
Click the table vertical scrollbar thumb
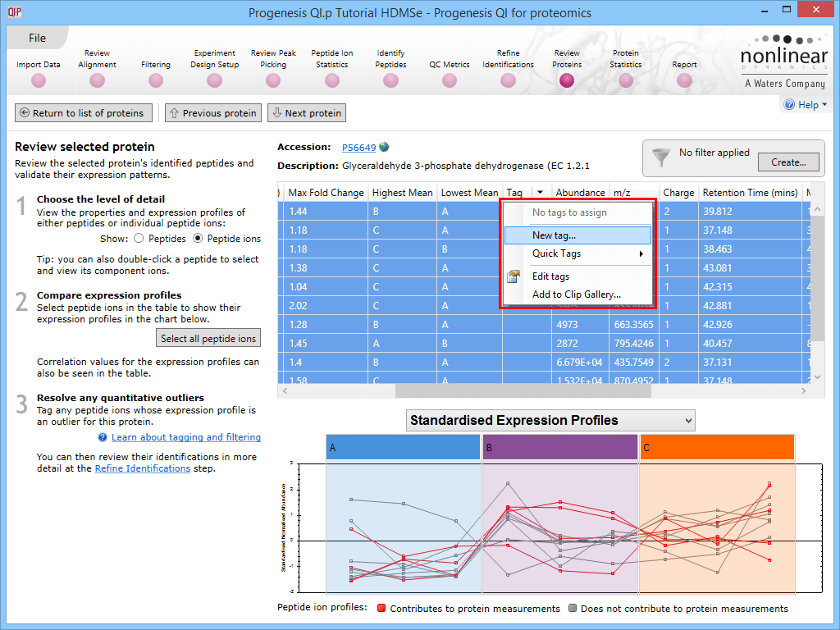click(818, 279)
